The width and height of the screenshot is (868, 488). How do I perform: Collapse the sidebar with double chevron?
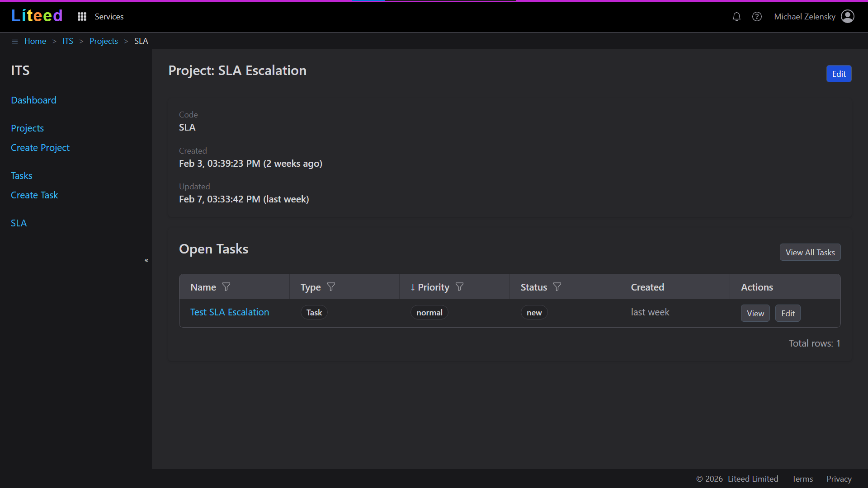coord(146,260)
